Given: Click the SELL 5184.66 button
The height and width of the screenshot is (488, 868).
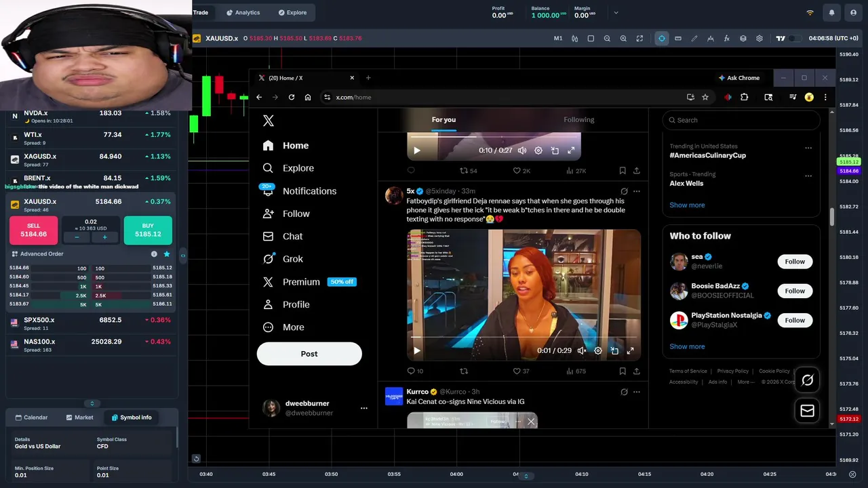Looking at the screenshot, I should point(33,230).
